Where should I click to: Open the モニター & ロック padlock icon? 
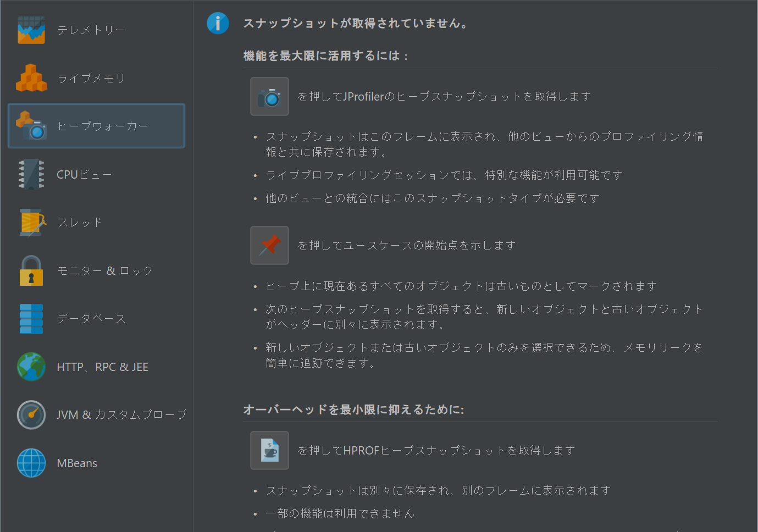(31, 270)
